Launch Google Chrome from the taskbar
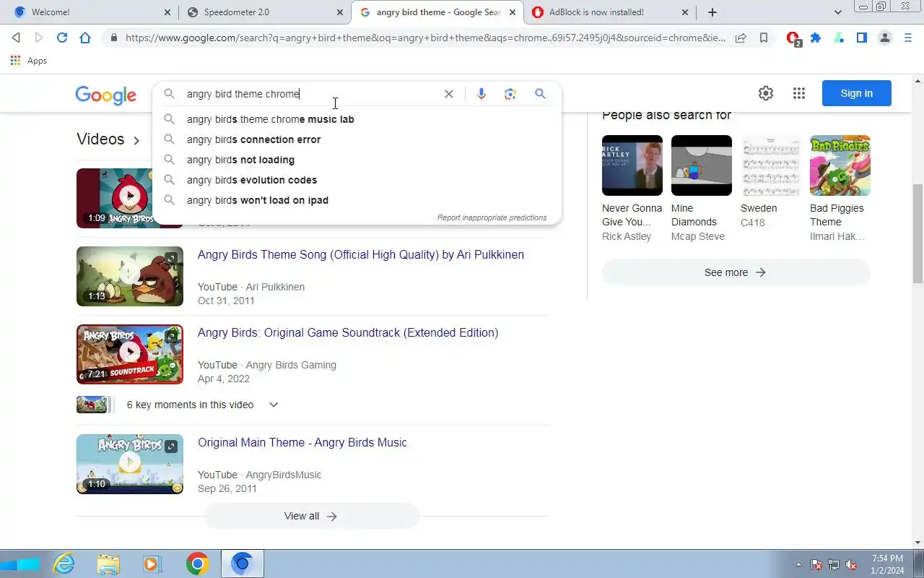Image resolution: width=924 pixels, height=578 pixels. (197, 564)
